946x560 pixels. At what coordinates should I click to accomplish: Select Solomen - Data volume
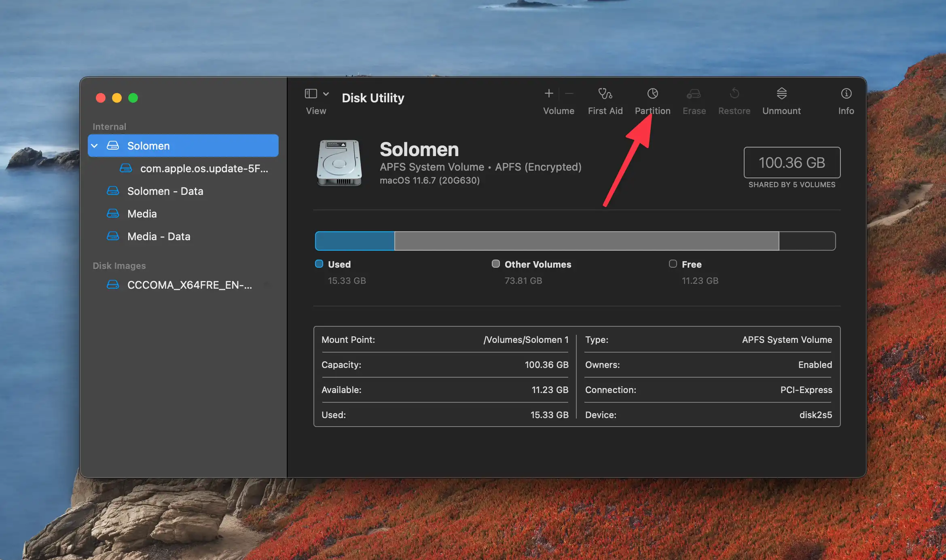183,191
